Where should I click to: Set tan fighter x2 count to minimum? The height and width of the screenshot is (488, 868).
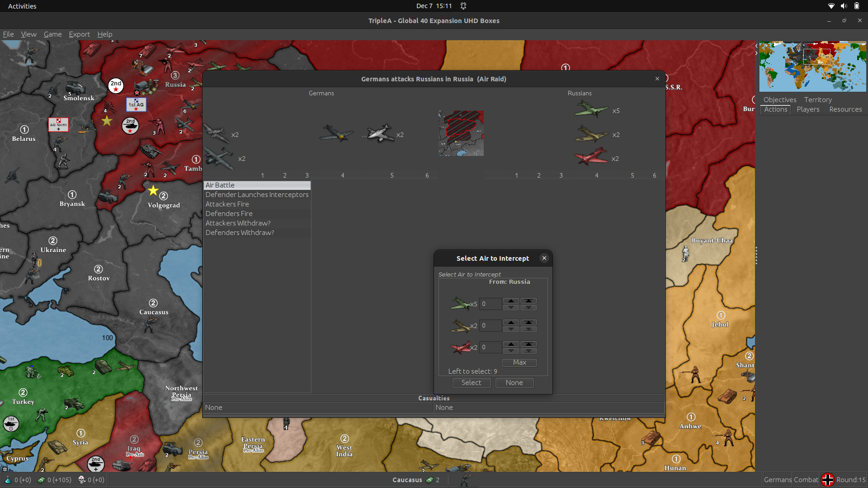[x=528, y=329]
